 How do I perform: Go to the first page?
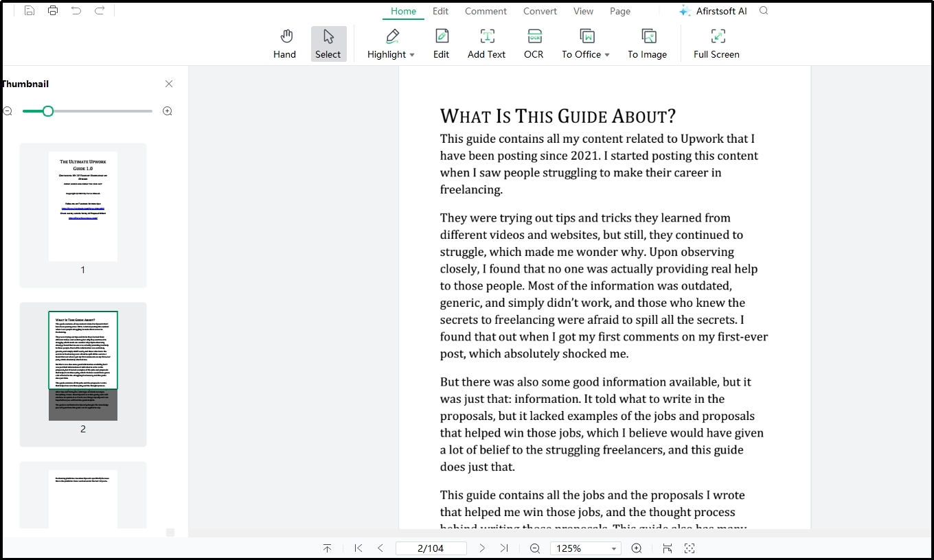(x=358, y=548)
